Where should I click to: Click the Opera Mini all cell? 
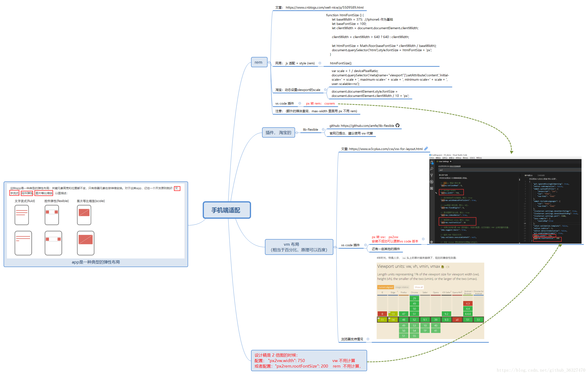coord(457,320)
